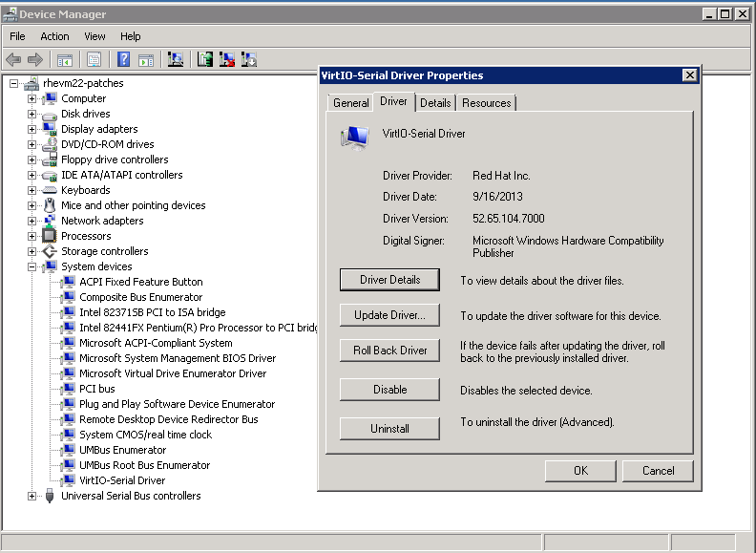Image resolution: width=756 pixels, height=553 pixels.
Task: Collapse the rhevm22-patches root node
Action: tap(13, 84)
